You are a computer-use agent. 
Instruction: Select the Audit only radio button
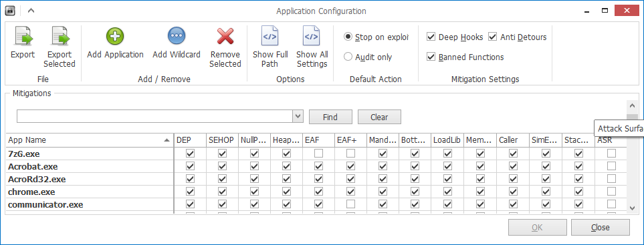click(348, 57)
